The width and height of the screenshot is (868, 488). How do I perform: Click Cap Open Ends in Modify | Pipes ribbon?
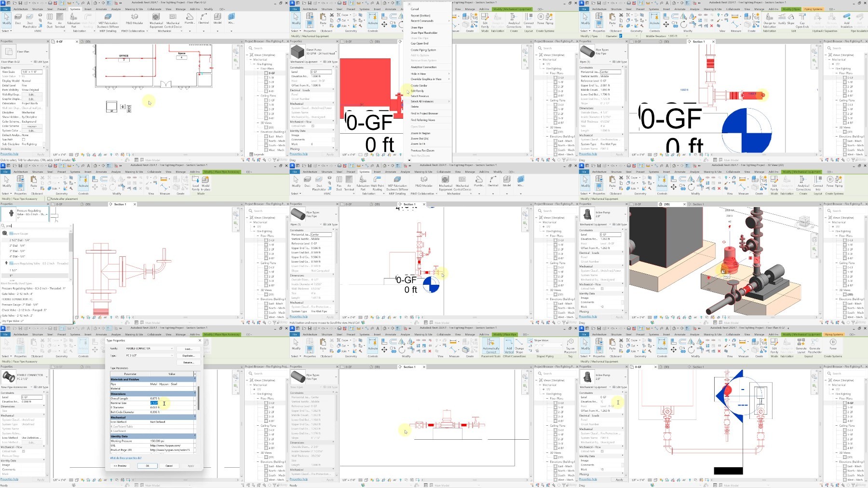click(x=802, y=20)
